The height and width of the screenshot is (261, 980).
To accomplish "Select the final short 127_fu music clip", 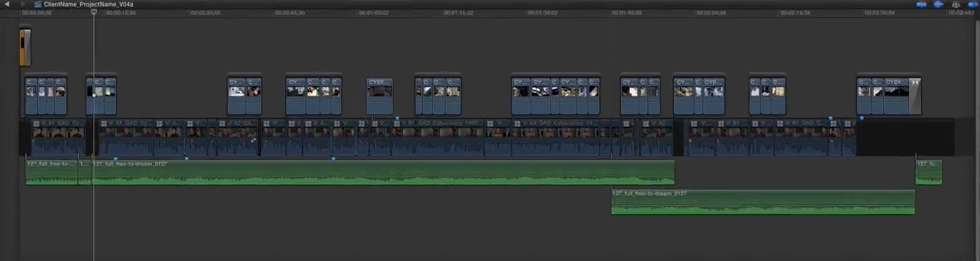I will [929, 172].
